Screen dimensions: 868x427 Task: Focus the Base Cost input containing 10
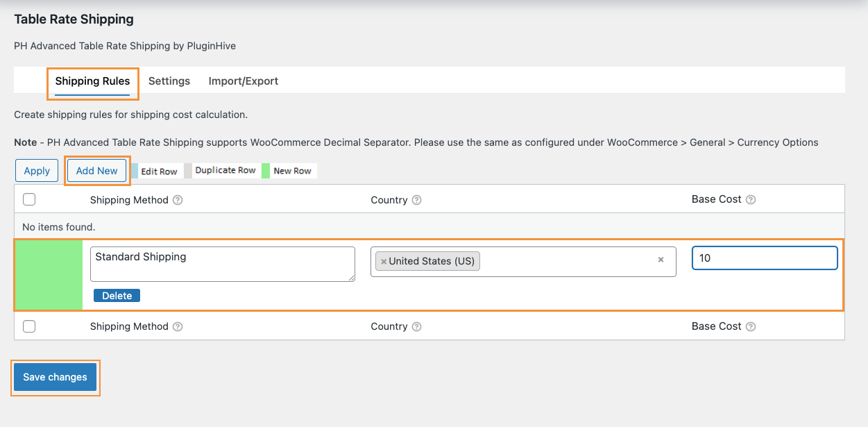click(764, 258)
